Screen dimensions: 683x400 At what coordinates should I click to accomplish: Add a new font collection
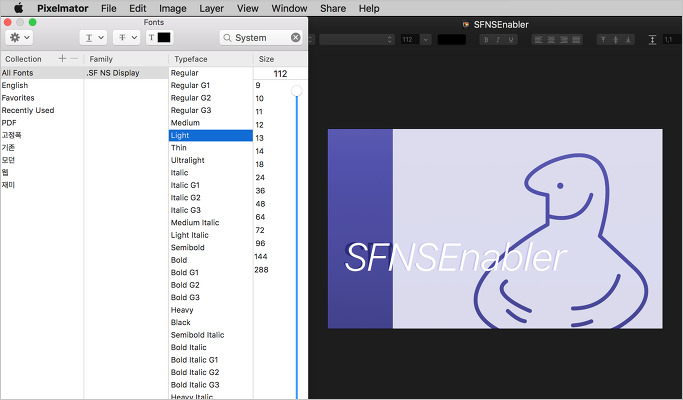tap(62, 58)
